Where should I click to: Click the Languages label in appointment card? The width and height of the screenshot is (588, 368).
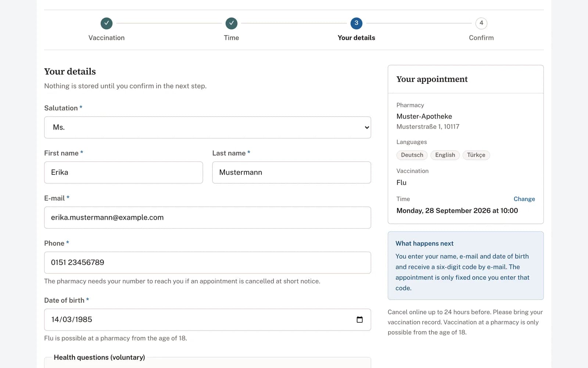(x=412, y=142)
